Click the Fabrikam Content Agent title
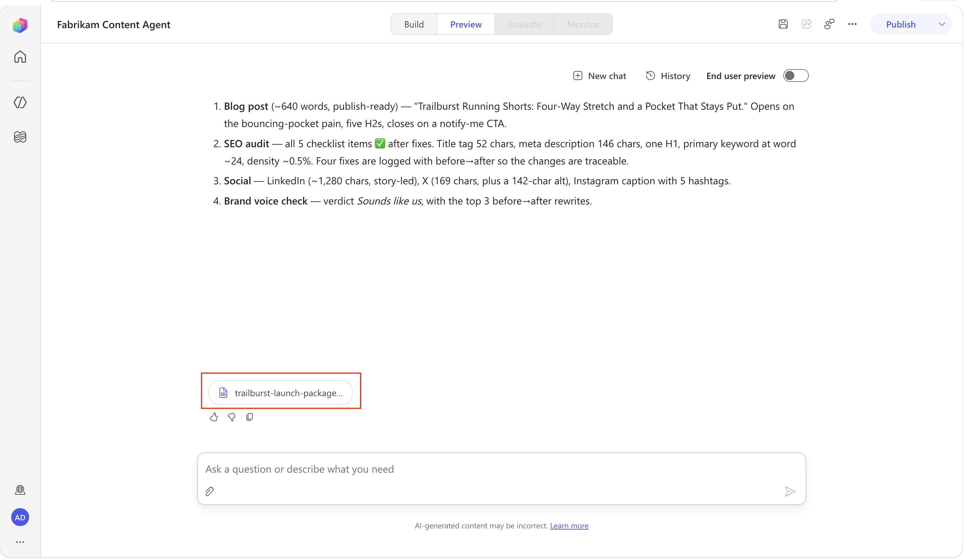The width and height of the screenshot is (965, 560). point(113,25)
